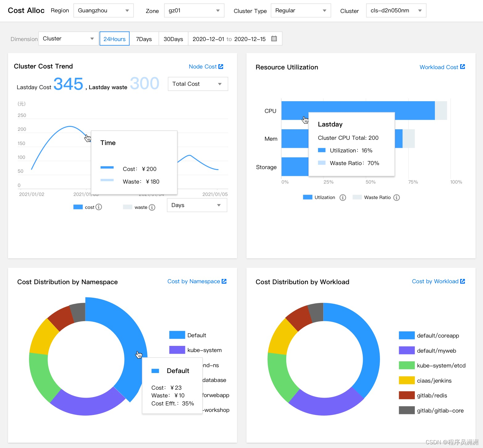The image size is (483, 448).
Task: Click the gitlab/gitlab-core legend swatch
Action: [x=407, y=410]
